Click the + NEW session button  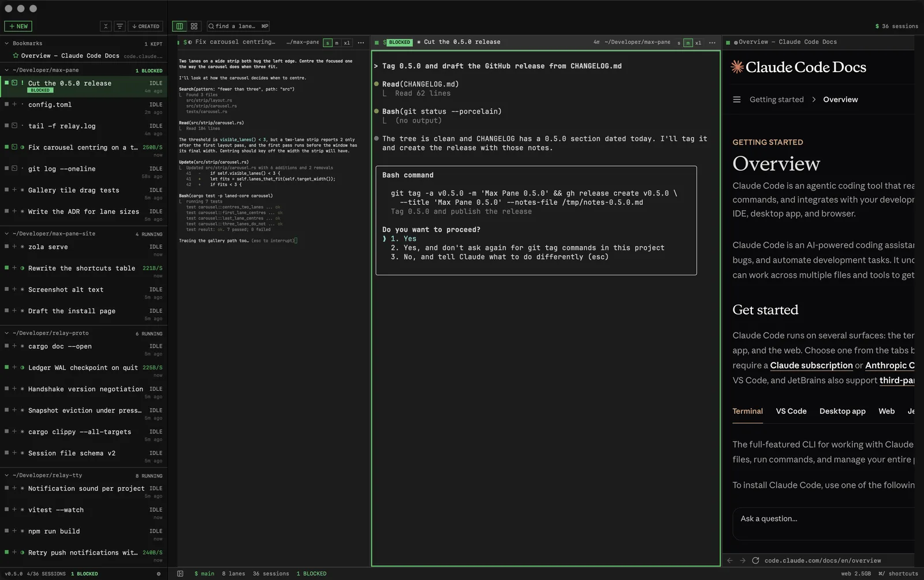tap(18, 26)
